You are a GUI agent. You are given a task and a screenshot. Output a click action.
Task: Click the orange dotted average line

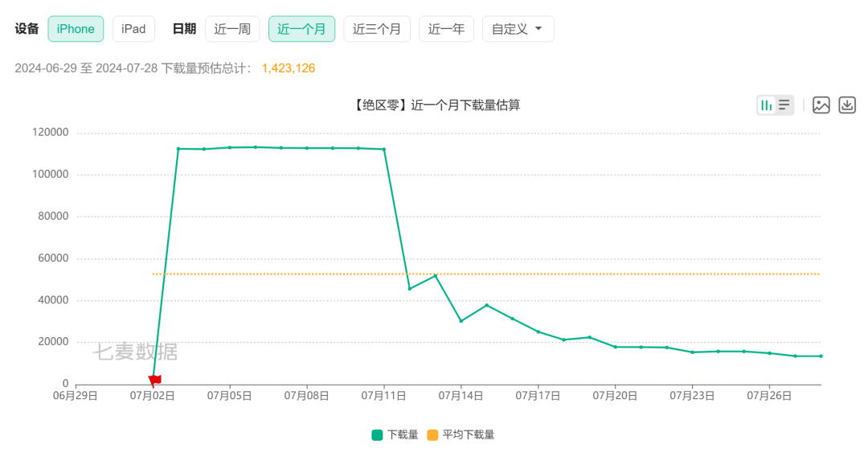pos(563,274)
